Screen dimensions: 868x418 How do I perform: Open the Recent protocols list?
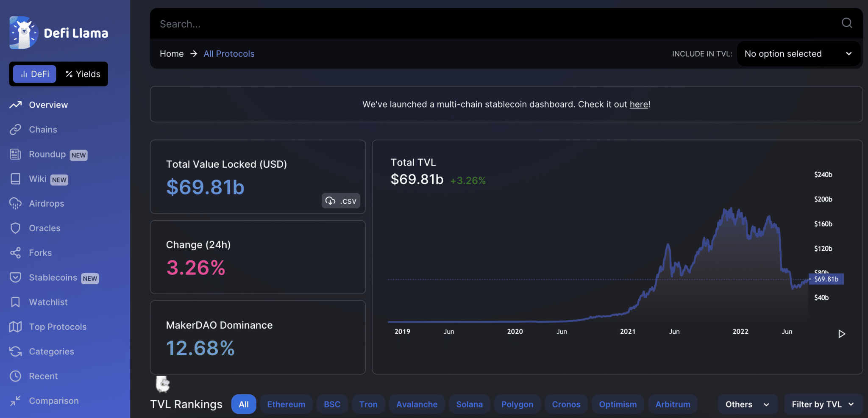click(43, 376)
